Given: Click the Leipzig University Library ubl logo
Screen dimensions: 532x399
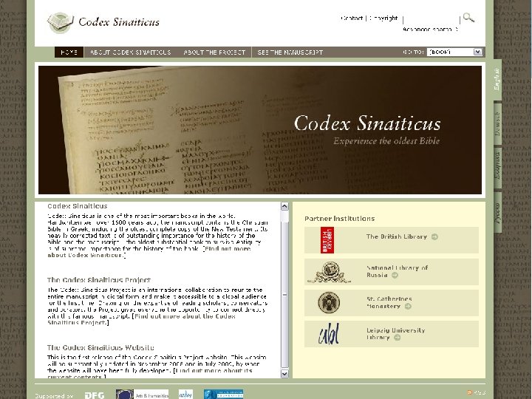Looking at the screenshot, I should 328,333.
